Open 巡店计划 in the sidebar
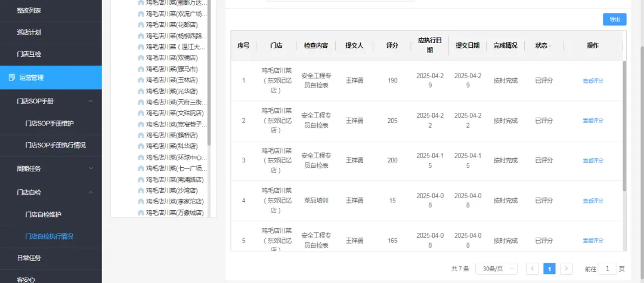 [29, 32]
